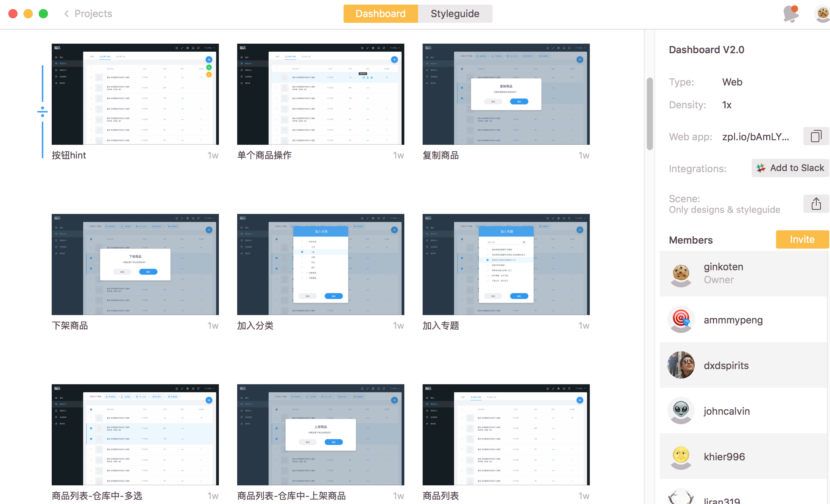Open the 复制商品 screen thumbnail
Image resolution: width=830 pixels, height=504 pixels.
[x=506, y=94]
